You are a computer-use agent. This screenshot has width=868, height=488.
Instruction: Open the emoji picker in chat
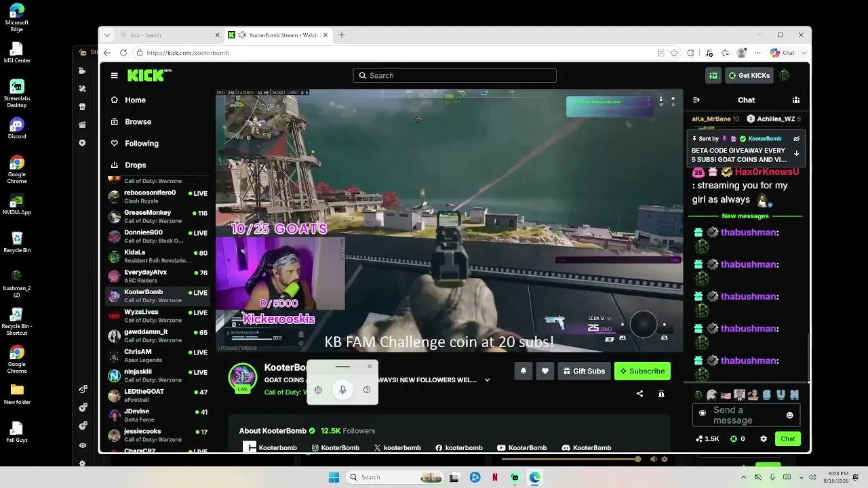[x=789, y=415]
